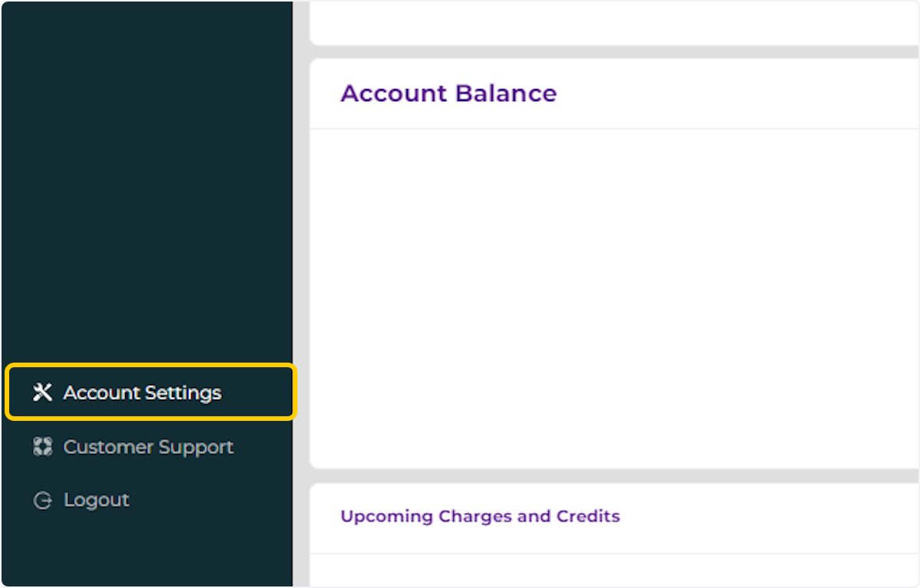Select Logout in the navigation sidebar
Screen dimensions: 920x588
tap(97, 499)
